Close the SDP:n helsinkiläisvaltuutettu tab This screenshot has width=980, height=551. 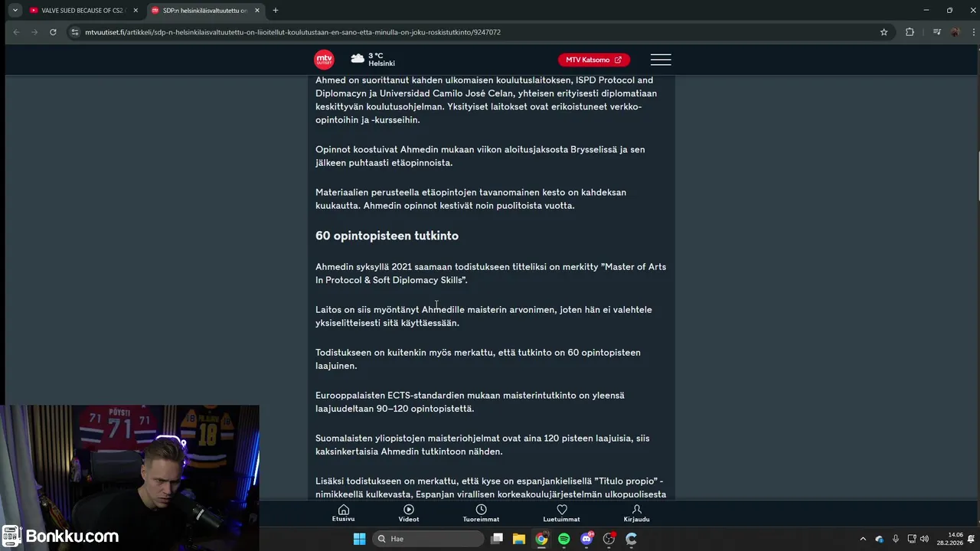257,11
